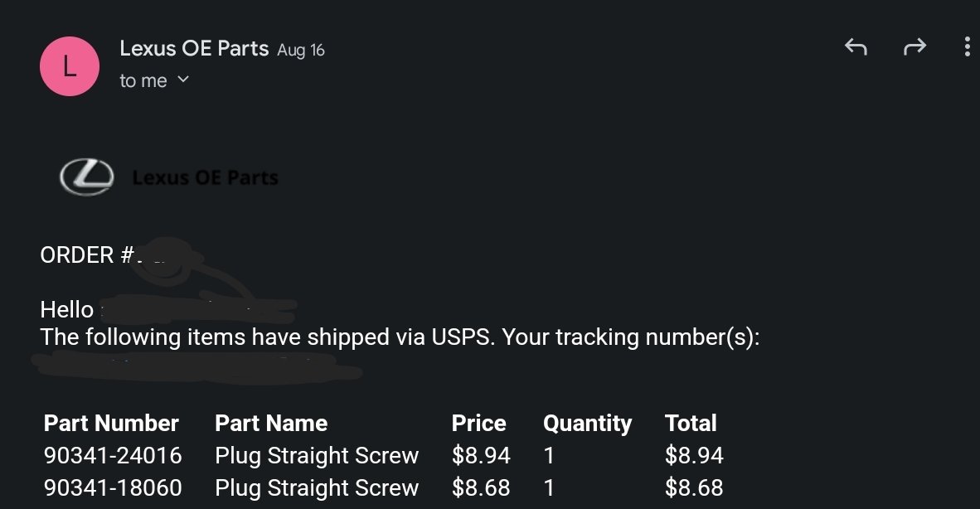The width and height of the screenshot is (980, 509).
Task: Click the reply arrow icon
Action: click(856, 47)
